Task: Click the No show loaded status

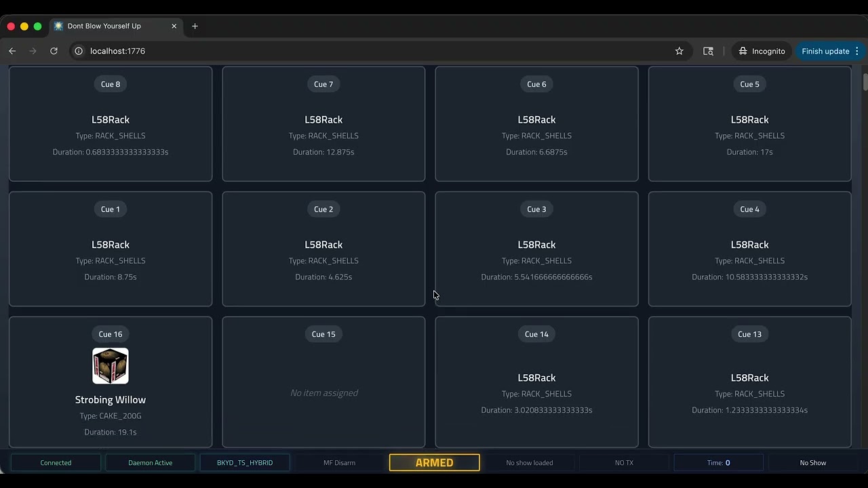Action: (x=530, y=463)
